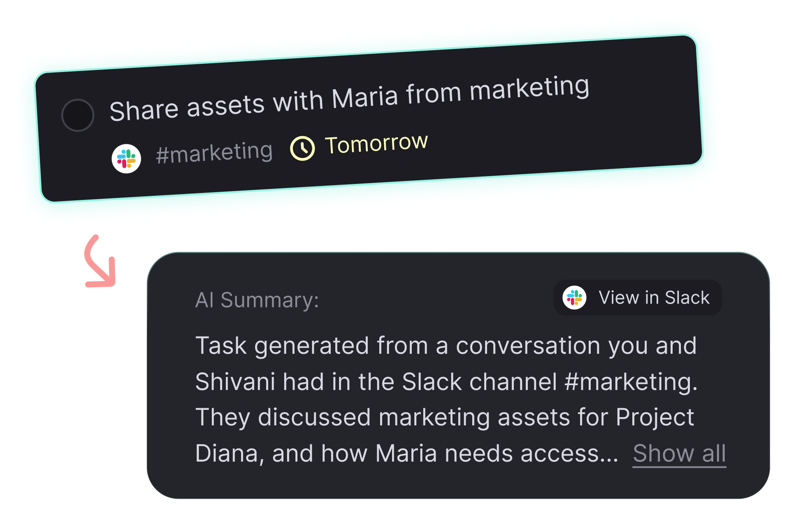The image size is (803, 532).
Task: Click the #marketing mention in summary text
Action: (x=631, y=381)
